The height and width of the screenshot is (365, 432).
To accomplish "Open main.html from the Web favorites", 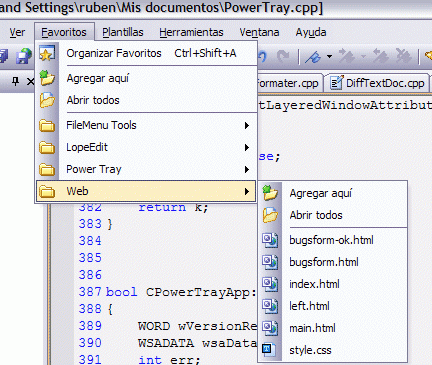I will [x=333, y=328].
